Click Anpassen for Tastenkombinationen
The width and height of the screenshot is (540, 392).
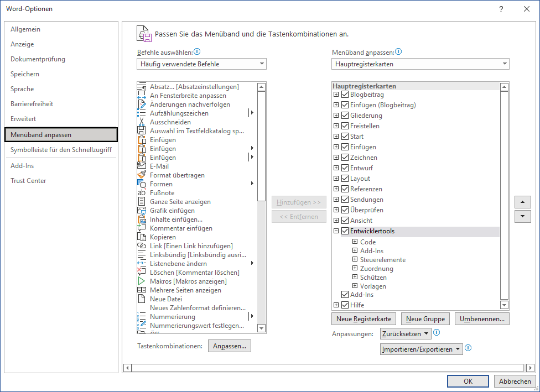coord(230,346)
